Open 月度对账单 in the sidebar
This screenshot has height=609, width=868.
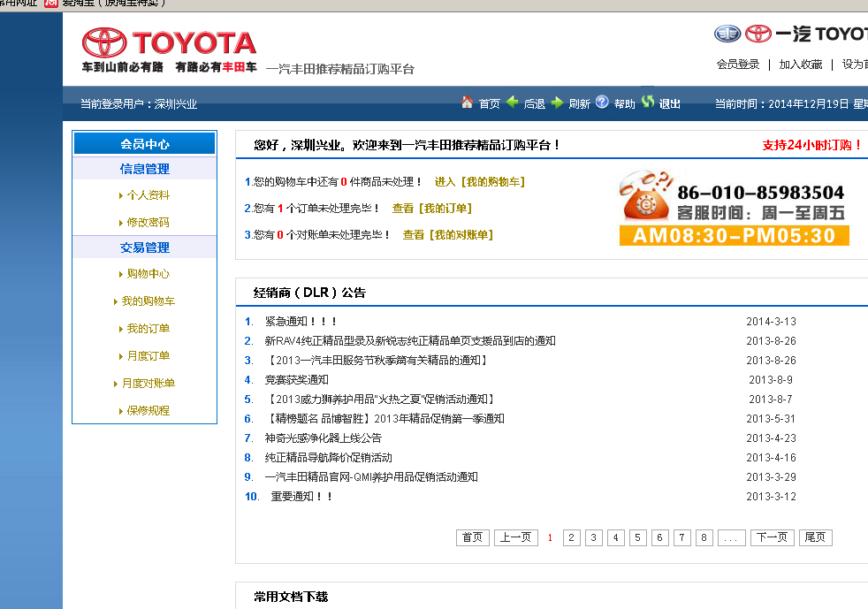click(x=148, y=383)
